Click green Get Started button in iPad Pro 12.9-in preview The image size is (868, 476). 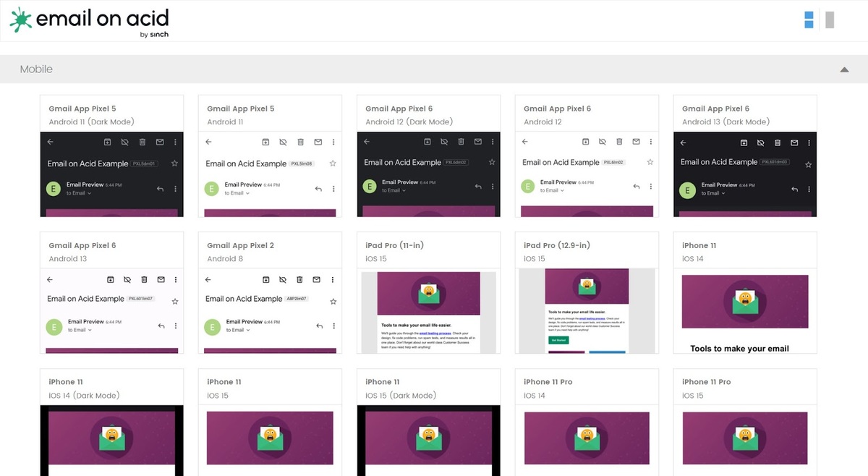[559, 339]
